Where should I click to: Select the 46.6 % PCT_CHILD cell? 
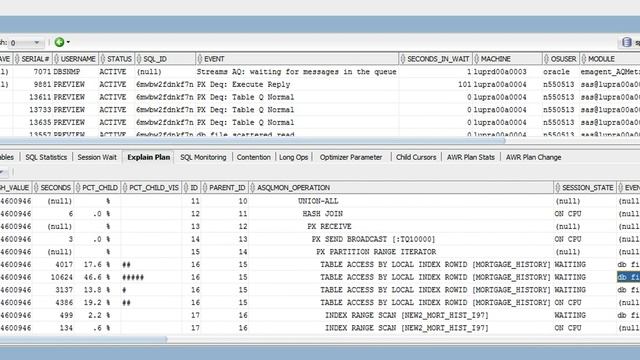(x=97, y=277)
